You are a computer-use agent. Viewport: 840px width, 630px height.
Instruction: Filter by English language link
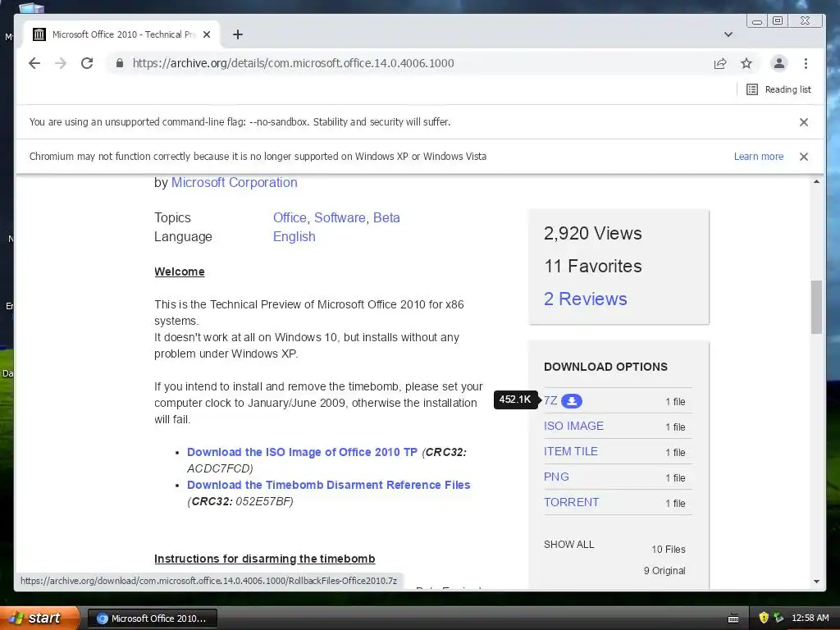click(294, 236)
